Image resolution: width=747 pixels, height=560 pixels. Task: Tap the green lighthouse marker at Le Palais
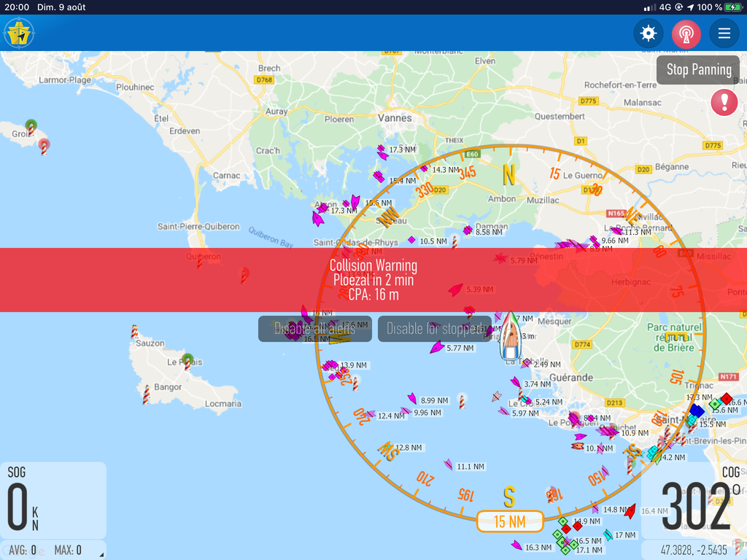(x=187, y=362)
